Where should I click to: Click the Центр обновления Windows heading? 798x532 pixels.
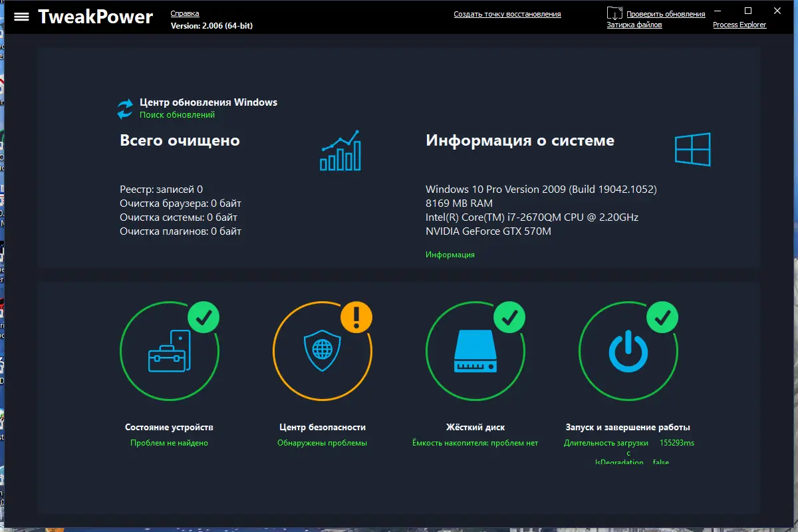pos(208,102)
